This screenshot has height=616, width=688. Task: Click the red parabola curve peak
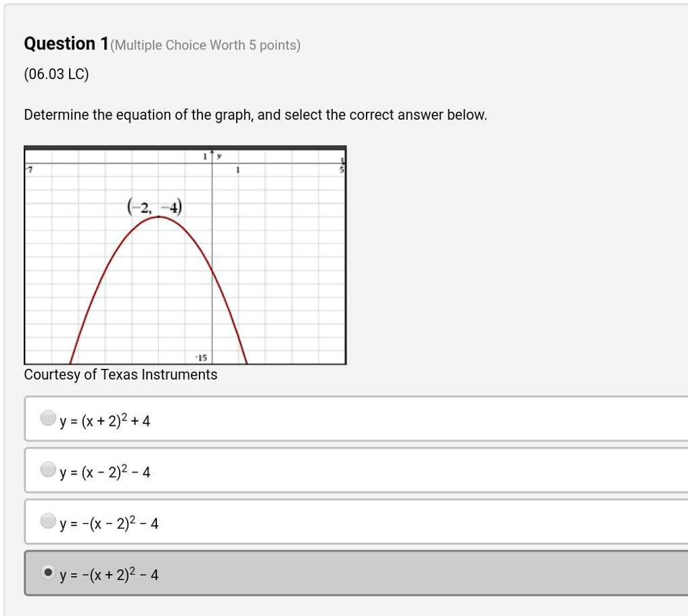pyautogui.click(x=157, y=218)
